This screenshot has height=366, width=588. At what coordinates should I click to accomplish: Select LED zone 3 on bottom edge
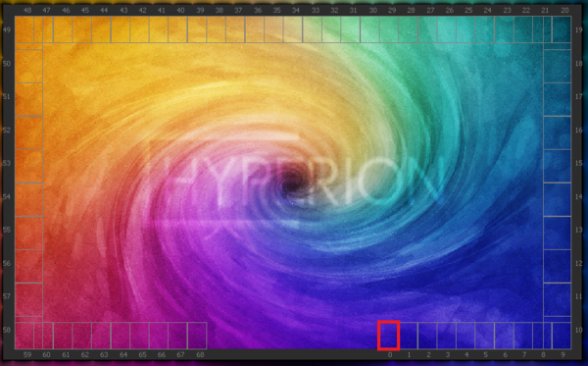click(x=446, y=336)
